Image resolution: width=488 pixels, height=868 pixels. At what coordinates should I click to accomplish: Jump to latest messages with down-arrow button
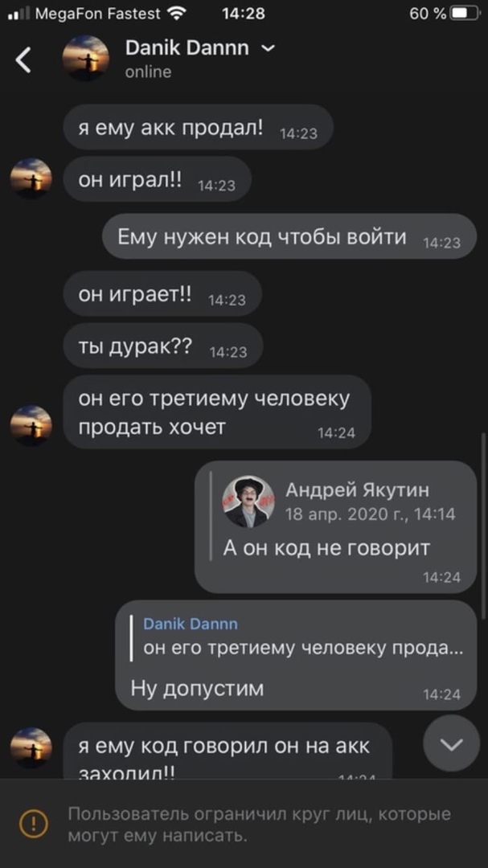[451, 744]
